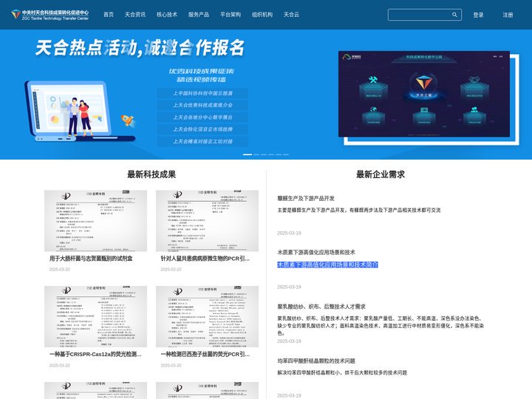Click the 天合热点活动,诚邀合作报名 banner headline
Screen dimensions: 532x399
140,48
